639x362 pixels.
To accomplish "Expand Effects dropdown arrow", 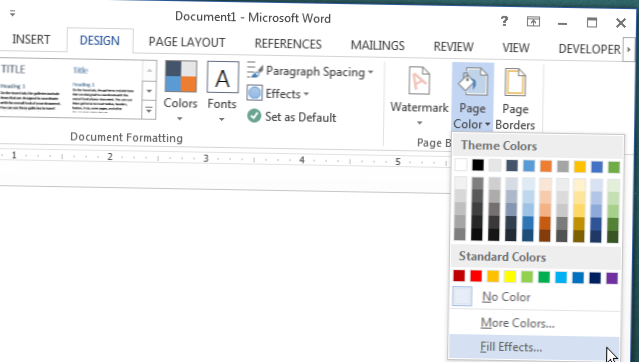I will 306,94.
